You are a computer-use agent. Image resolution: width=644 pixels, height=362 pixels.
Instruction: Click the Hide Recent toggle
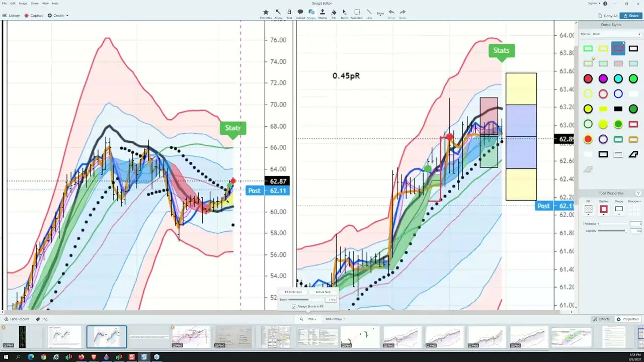pos(17,319)
